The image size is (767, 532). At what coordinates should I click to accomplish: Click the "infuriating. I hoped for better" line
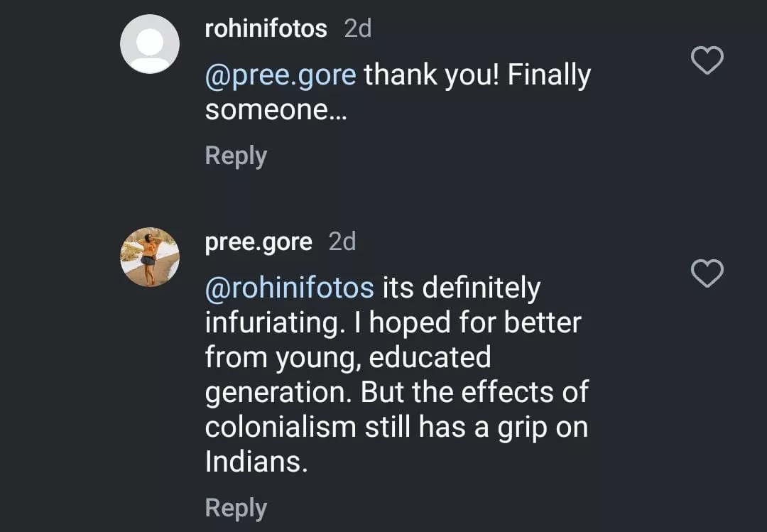point(393,322)
